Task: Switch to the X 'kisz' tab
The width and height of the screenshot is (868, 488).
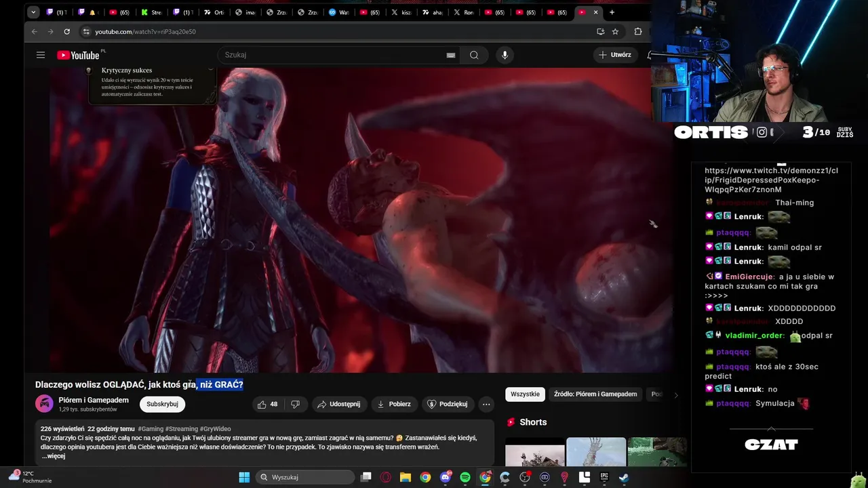Action: click(401, 12)
